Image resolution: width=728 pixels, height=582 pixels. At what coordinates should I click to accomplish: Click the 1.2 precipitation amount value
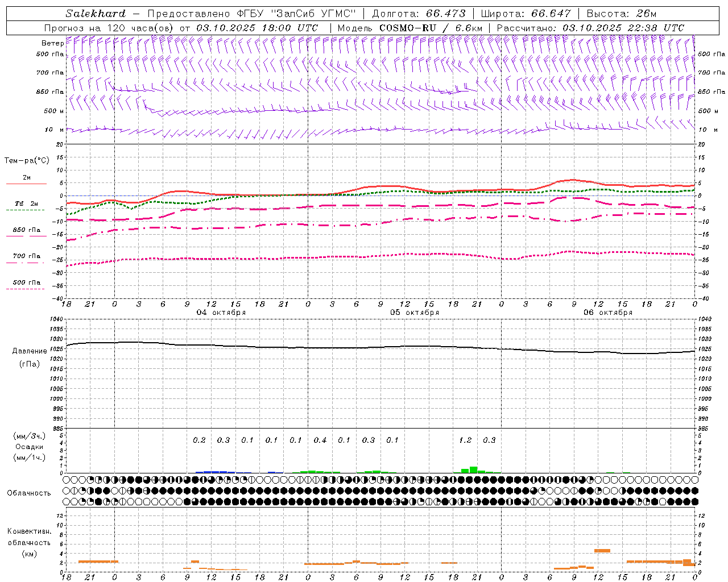[465, 440]
